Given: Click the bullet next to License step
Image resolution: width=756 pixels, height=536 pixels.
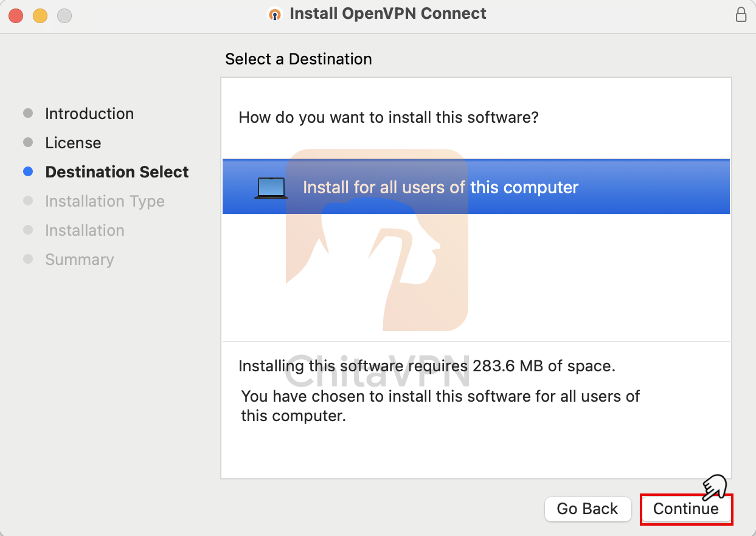Looking at the screenshot, I should [x=28, y=143].
